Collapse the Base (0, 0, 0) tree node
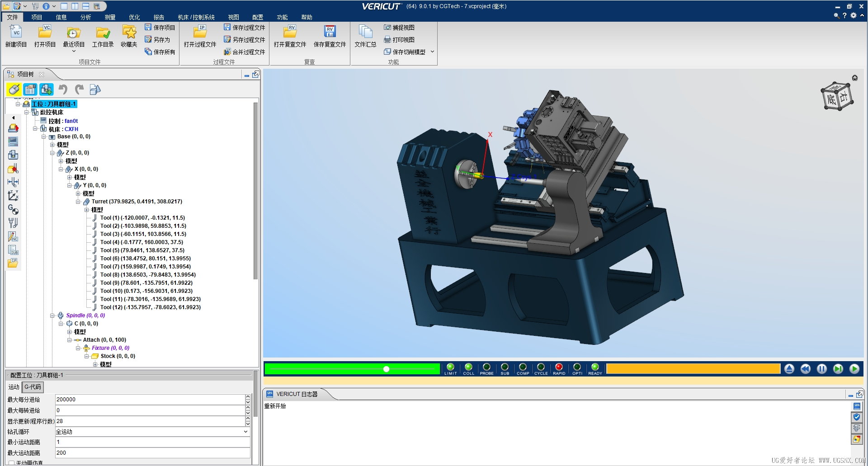This screenshot has width=868, height=466. (x=44, y=137)
